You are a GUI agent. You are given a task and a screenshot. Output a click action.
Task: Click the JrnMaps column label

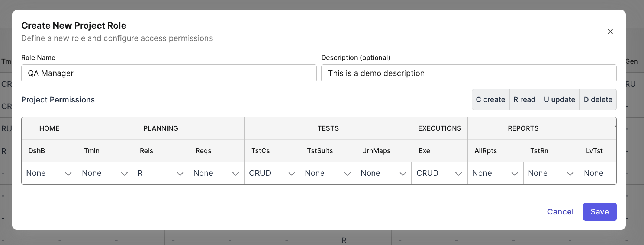pyautogui.click(x=377, y=151)
